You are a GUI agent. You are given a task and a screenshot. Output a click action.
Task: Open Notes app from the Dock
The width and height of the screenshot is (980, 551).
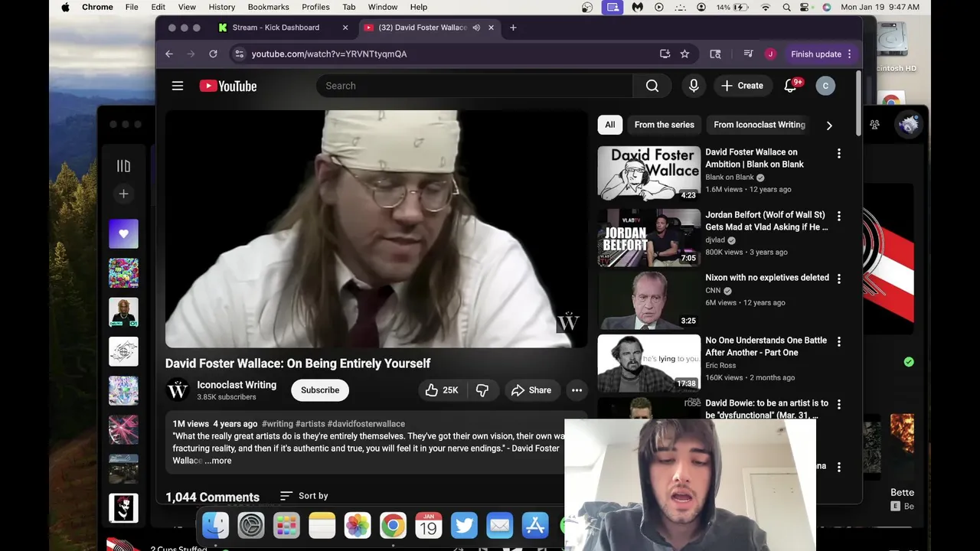322,525
